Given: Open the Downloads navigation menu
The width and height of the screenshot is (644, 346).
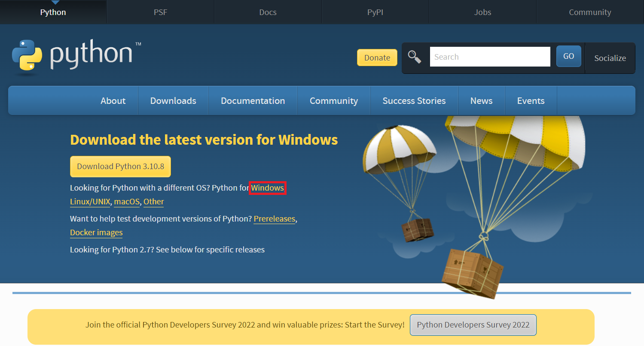Looking at the screenshot, I should [x=173, y=100].
